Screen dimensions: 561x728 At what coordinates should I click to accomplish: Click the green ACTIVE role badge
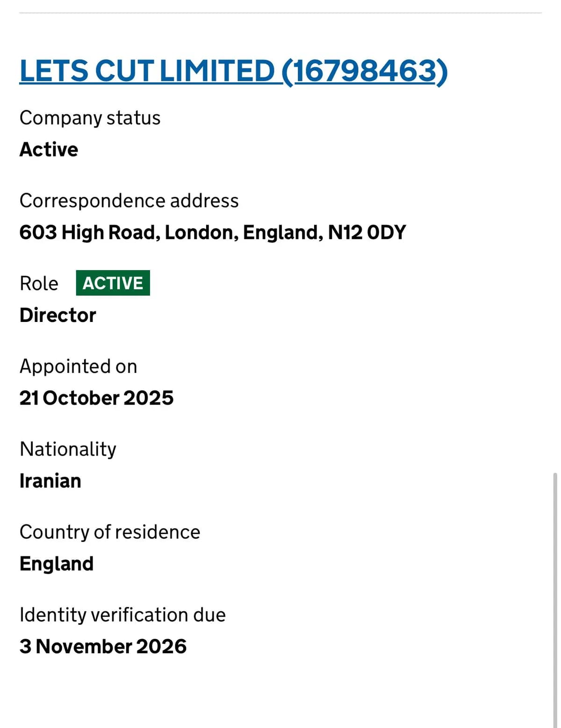point(113,283)
